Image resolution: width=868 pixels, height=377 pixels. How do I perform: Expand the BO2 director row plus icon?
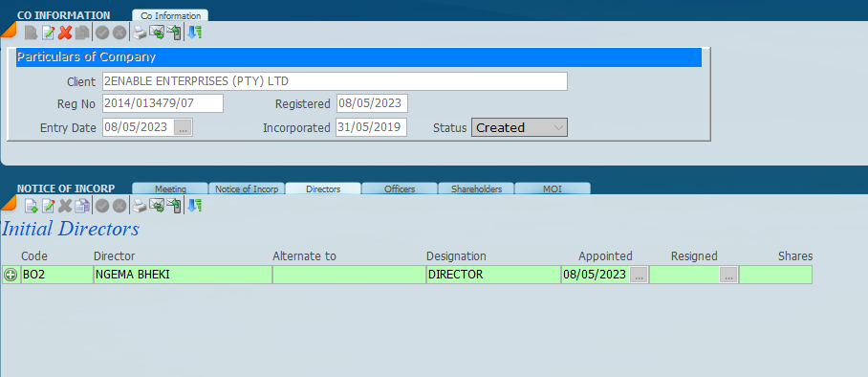[x=11, y=275]
